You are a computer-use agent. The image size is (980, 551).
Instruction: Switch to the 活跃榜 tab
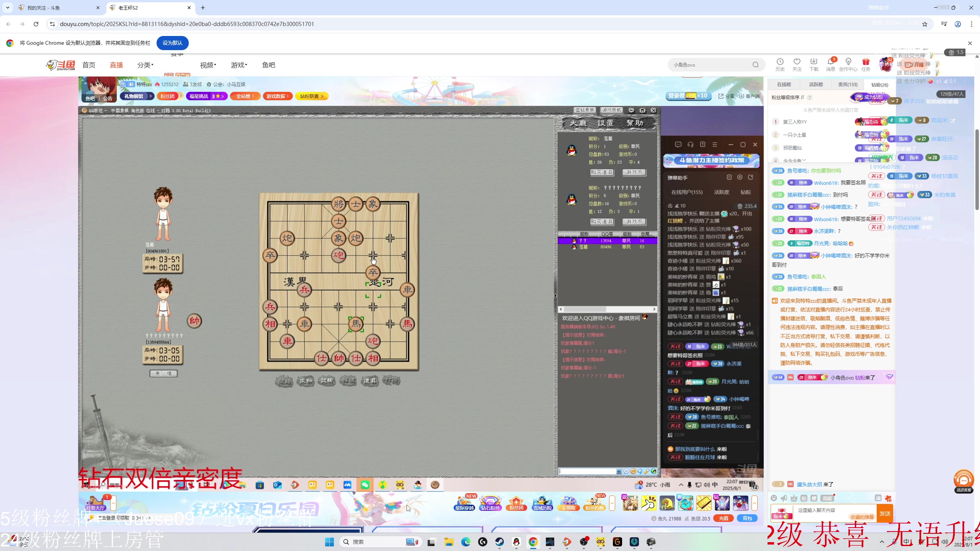(816, 84)
